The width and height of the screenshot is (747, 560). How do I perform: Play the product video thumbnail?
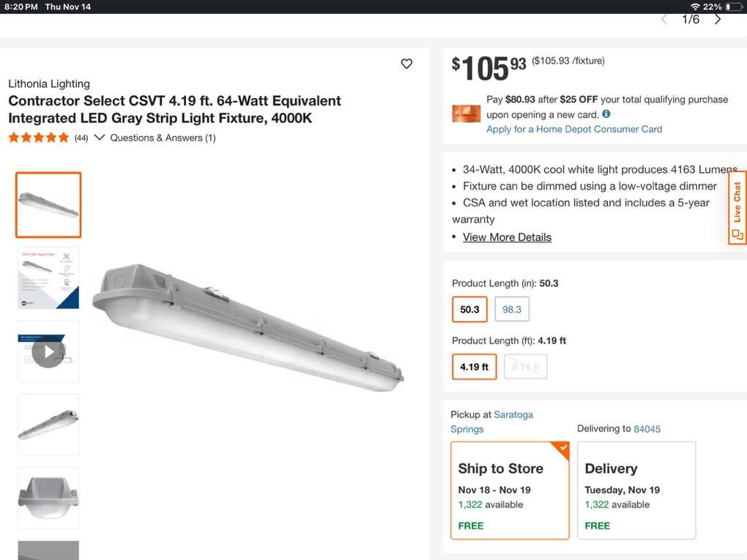tap(48, 351)
